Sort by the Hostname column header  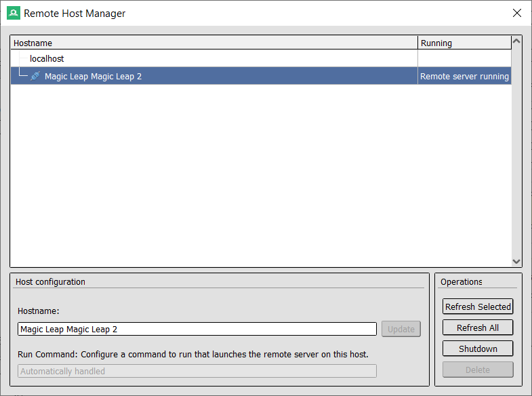[213, 43]
